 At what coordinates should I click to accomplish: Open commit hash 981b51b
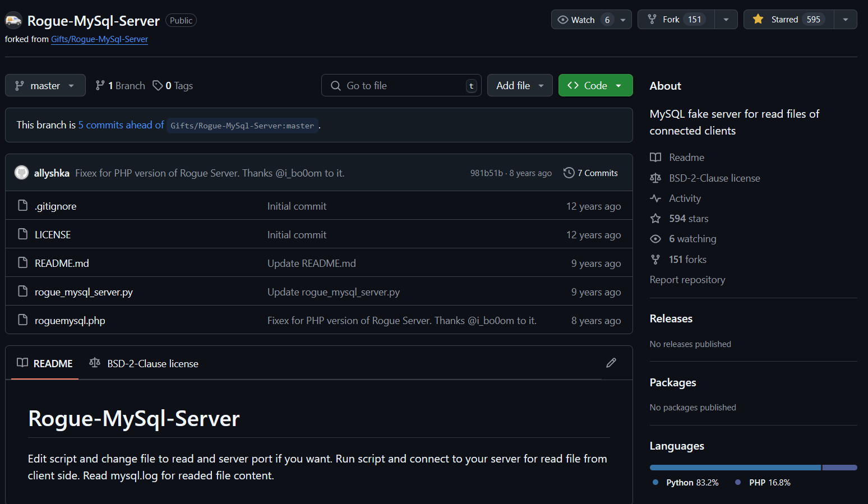487,173
